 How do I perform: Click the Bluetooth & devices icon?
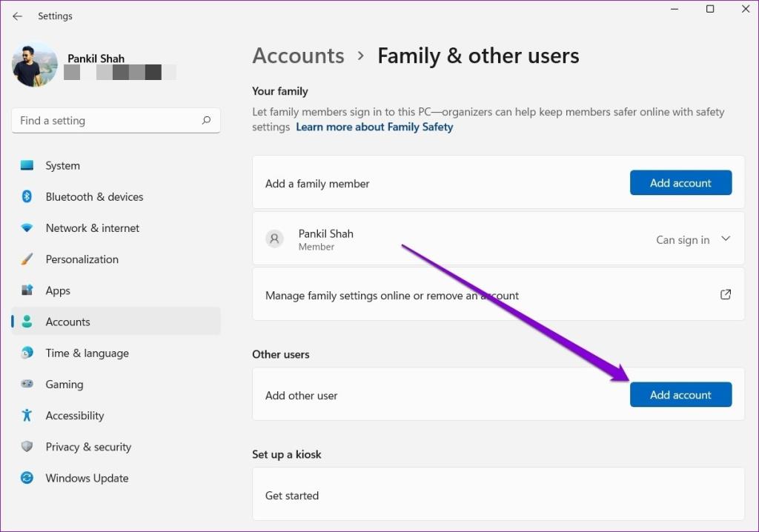coord(27,197)
